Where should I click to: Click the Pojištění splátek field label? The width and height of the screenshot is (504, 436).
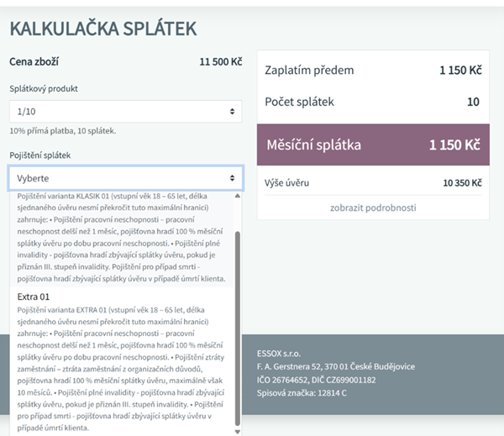point(40,155)
